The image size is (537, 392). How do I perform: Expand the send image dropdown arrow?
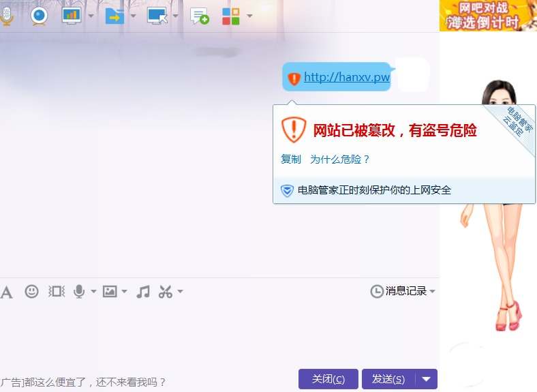(x=124, y=292)
